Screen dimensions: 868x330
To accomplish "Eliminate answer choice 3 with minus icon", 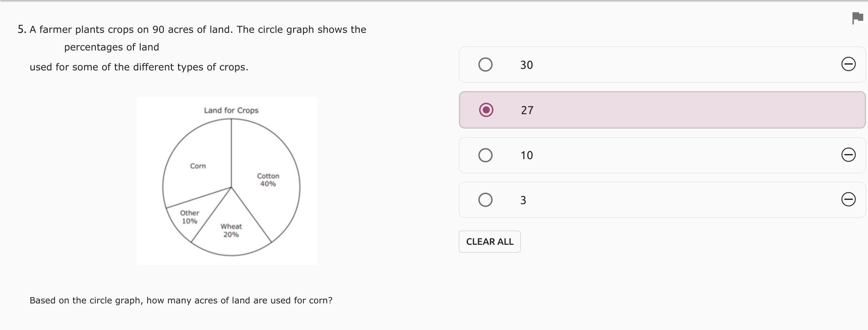I will coord(848,199).
